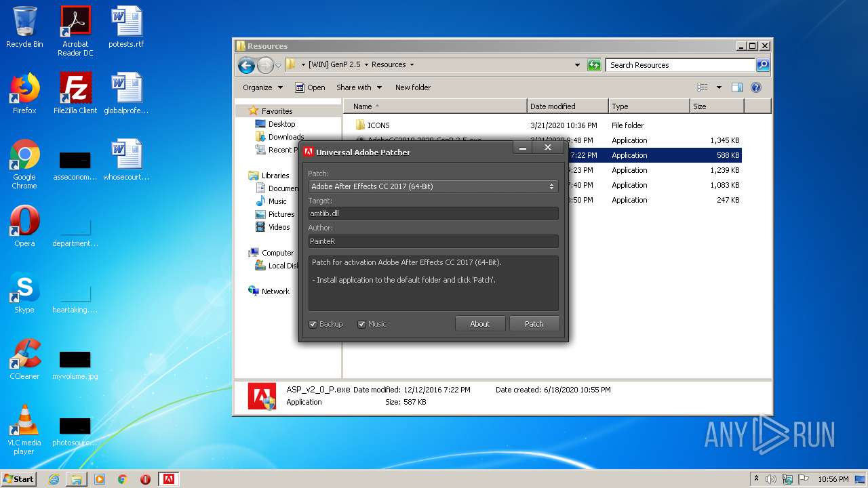Click the Chrome taskbar icon
The image size is (868, 488).
(123, 479)
